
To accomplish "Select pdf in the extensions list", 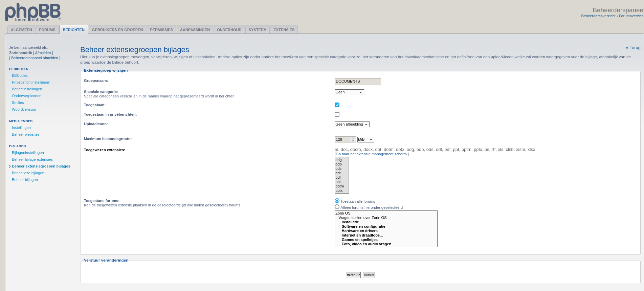I will coord(338,177).
